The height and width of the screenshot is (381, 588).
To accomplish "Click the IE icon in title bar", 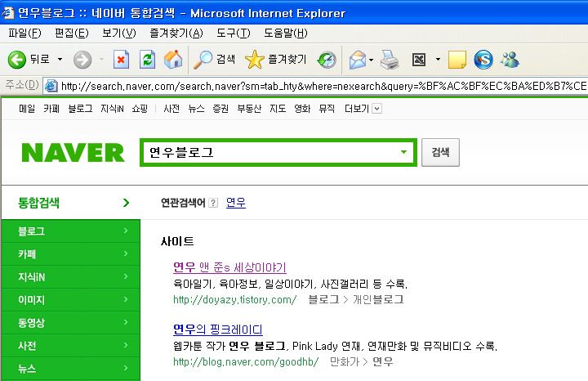I will tap(7, 13).
